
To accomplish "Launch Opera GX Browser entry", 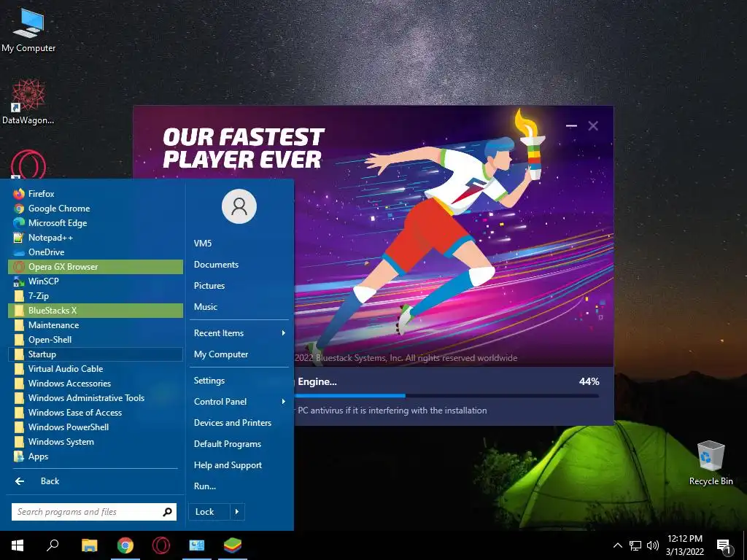I will click(96, 267).
